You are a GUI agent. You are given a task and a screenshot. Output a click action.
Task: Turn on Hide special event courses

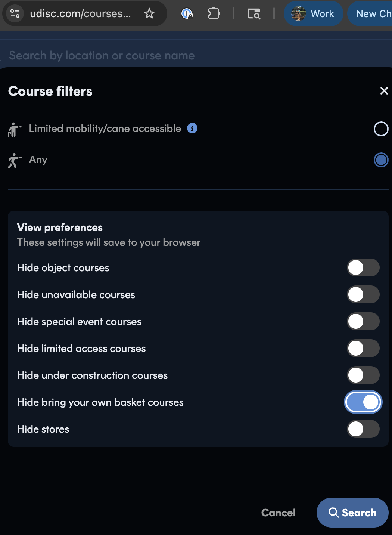click(x=363, y=321)
